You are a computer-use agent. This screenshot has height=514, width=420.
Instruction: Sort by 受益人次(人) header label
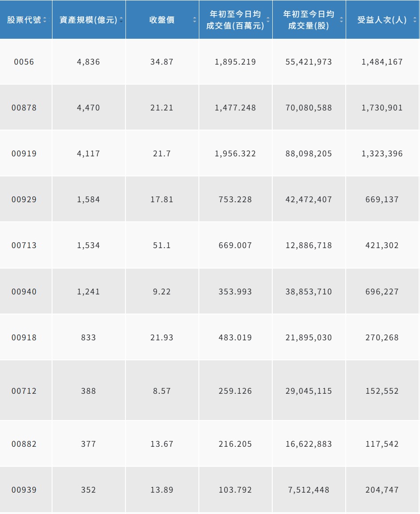(x=382, y=20)
